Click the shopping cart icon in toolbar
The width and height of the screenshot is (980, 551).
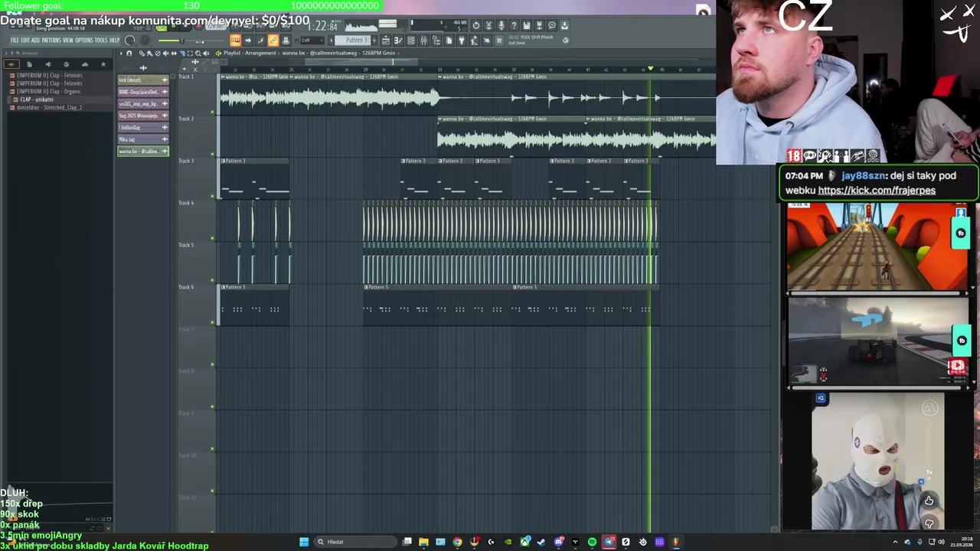tap(499, 41)
